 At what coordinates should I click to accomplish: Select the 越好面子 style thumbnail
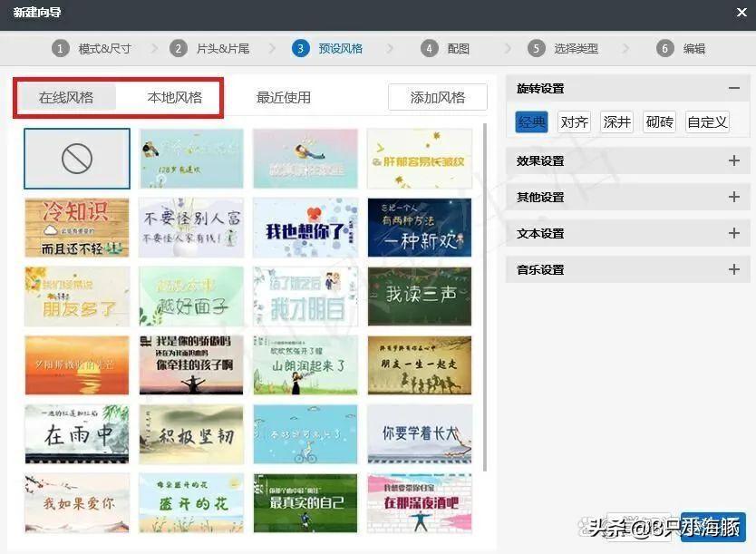191,296
